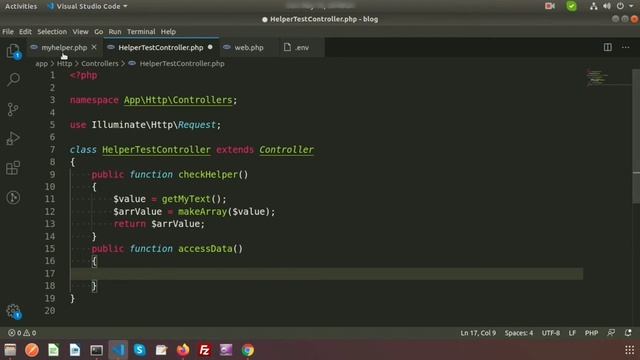
Task: Launch Firefox from dock
Action: pos(183,350)
